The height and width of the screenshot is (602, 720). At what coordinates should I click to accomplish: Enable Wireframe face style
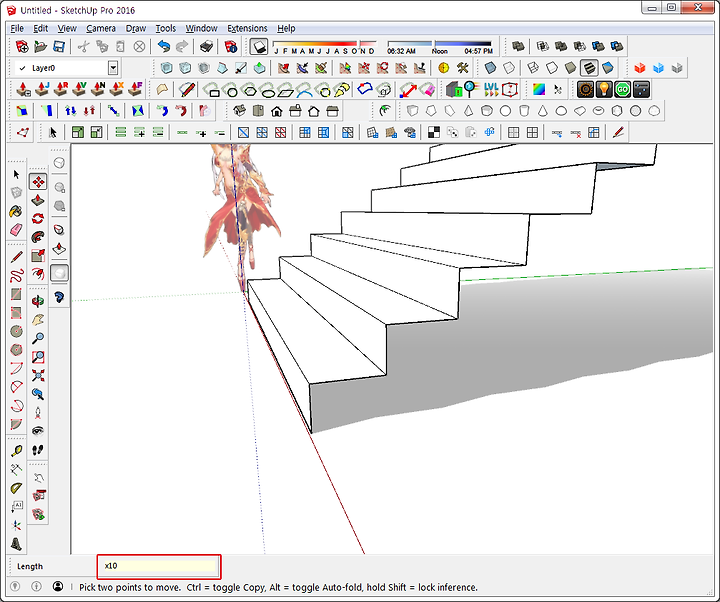[x=533, y=68]
